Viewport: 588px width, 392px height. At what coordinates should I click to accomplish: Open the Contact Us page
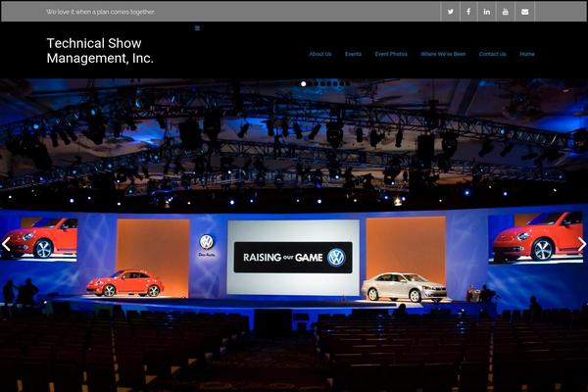(x=492, y=54)
